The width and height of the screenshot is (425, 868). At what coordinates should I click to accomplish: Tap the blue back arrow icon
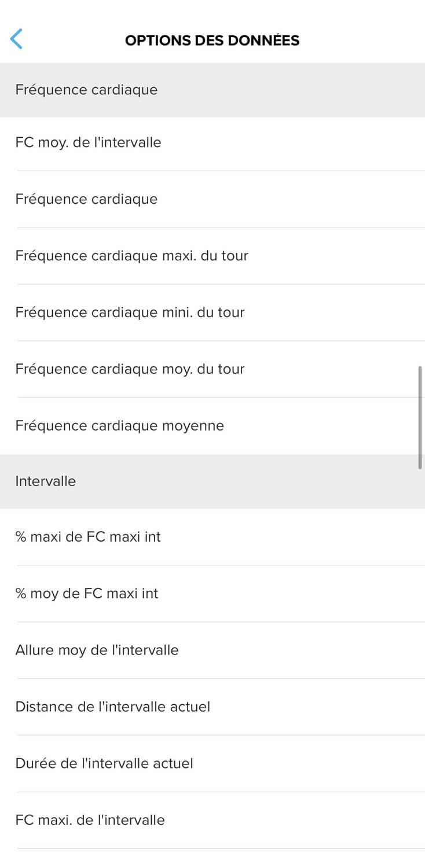(x=16, y=39)
